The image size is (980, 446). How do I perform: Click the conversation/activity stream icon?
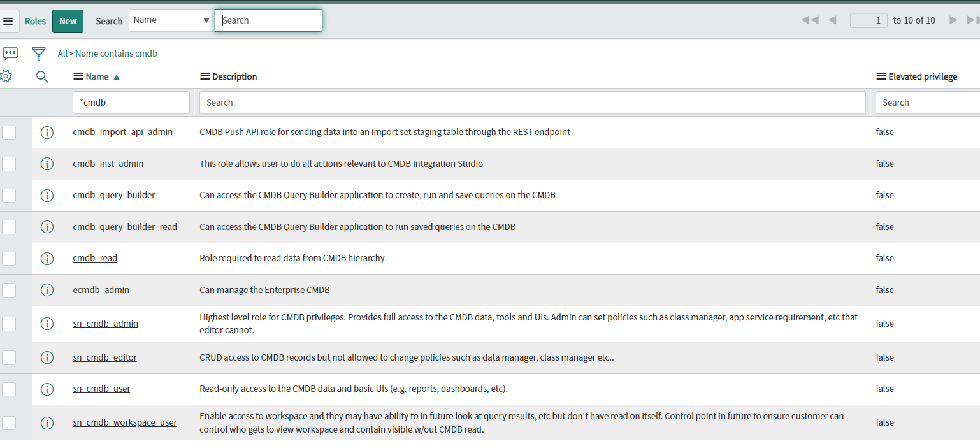(x=10, y=53)
